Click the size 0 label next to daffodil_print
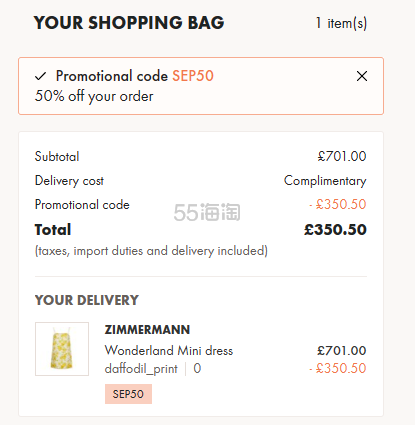415x425 pixels. pos(197,368)
